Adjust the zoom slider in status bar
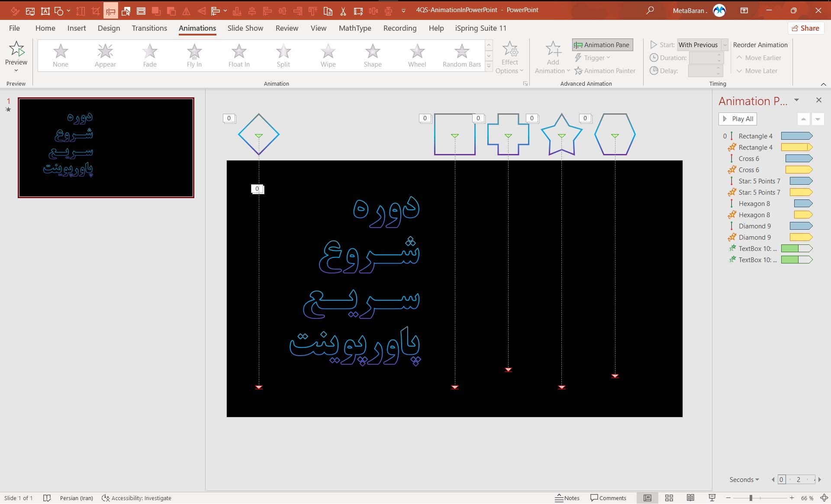 tap(751, 498)
